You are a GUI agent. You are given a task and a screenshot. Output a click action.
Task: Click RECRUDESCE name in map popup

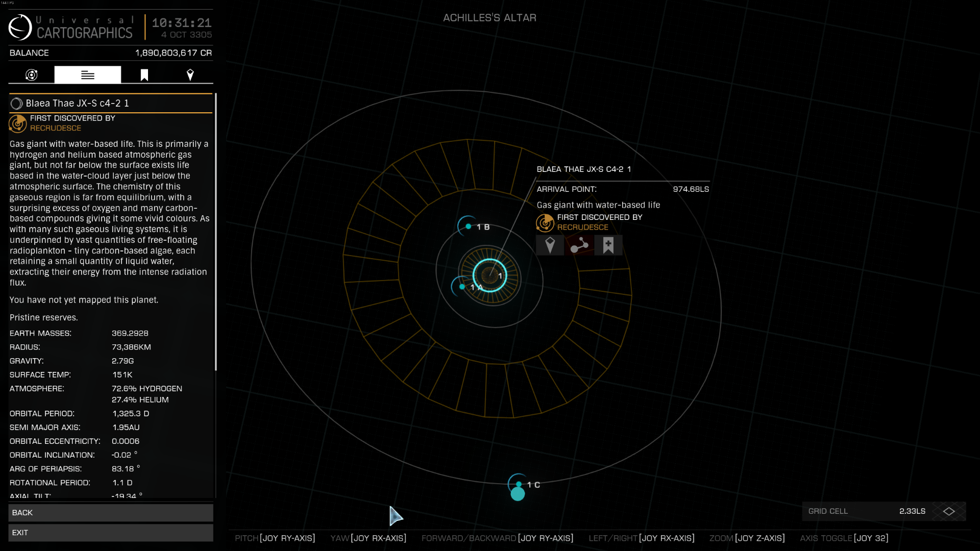click(x=583, y=227)
